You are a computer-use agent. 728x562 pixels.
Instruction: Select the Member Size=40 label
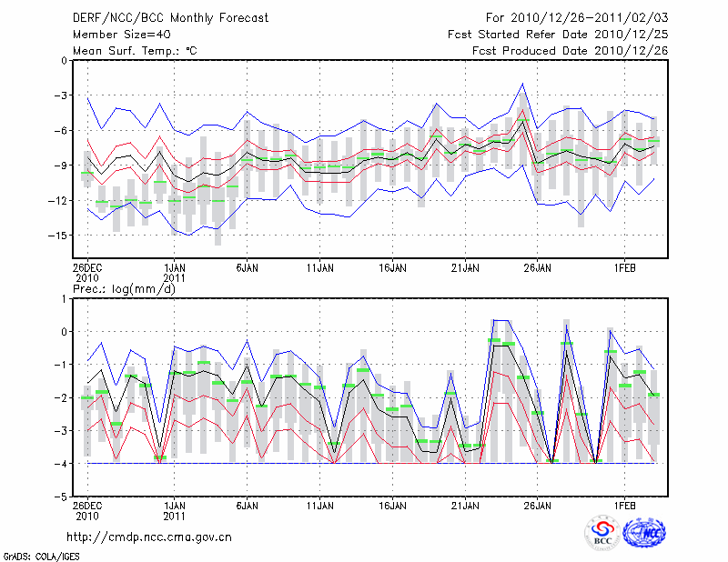point(115,35)
